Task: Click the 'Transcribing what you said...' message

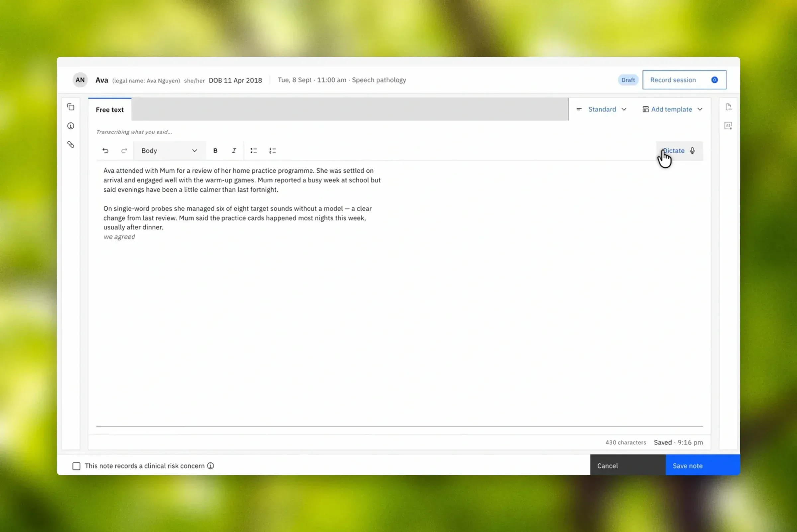Action: 134,132
